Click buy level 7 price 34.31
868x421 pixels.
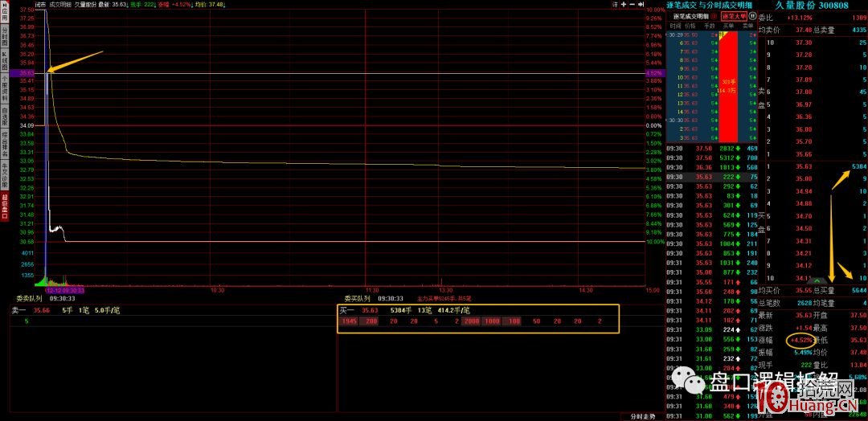click(x=804, y=241)
